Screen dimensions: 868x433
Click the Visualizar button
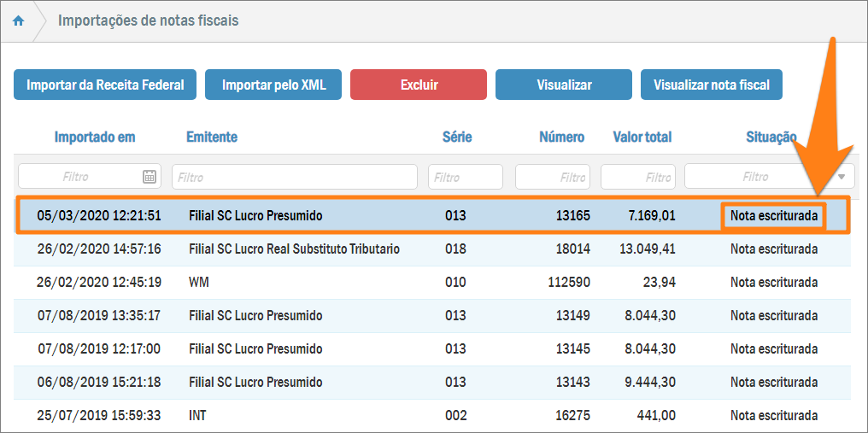564,85
